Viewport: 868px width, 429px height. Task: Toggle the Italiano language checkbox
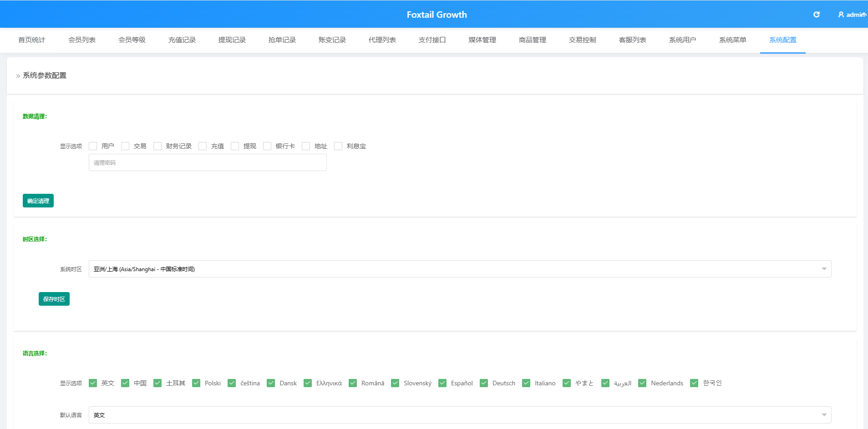point(526,383)
